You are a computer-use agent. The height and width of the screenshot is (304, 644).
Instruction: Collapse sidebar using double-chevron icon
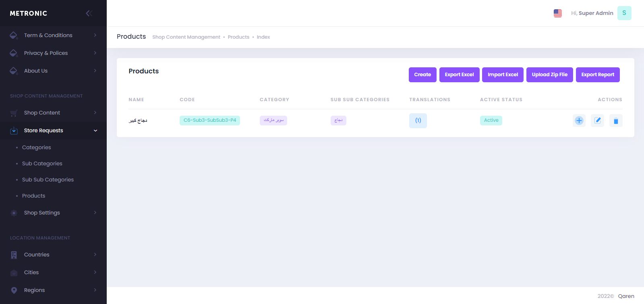[89, 13]
